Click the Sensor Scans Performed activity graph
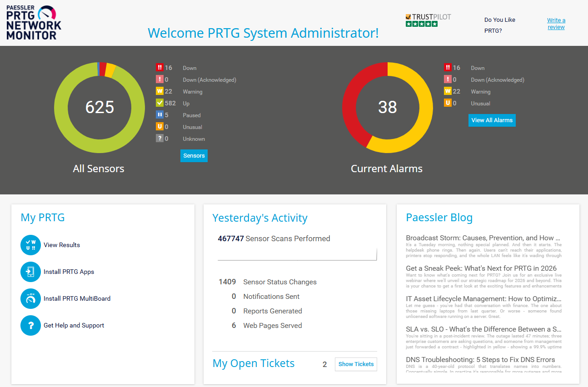588x387 pixels. point(297,254)
